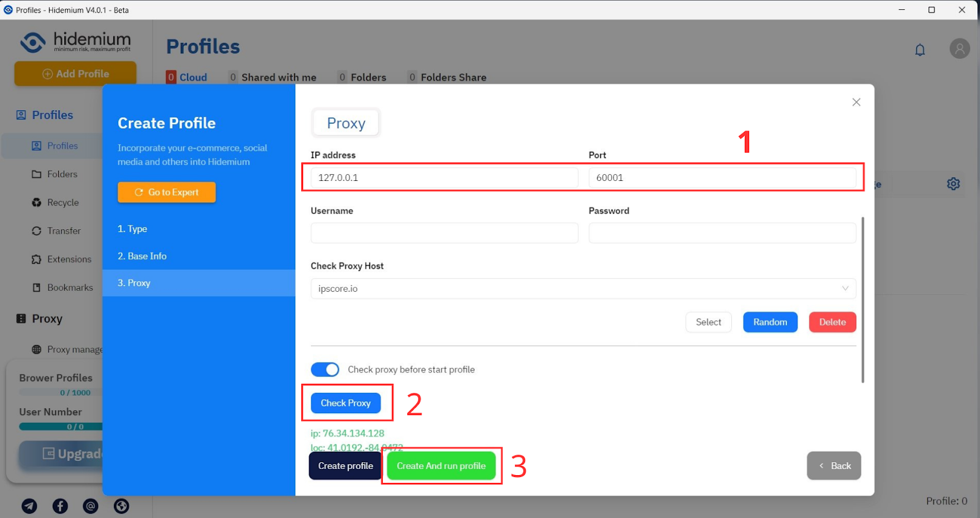This screenshot has width=980, height=518.
Task: Select step 3. Proxy
Action: pyautogui.click(x=198, y=283)
